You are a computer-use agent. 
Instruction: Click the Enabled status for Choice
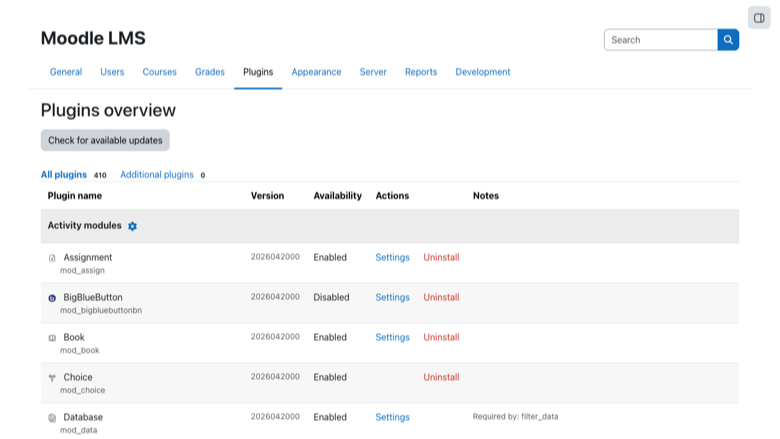[330, 377]
